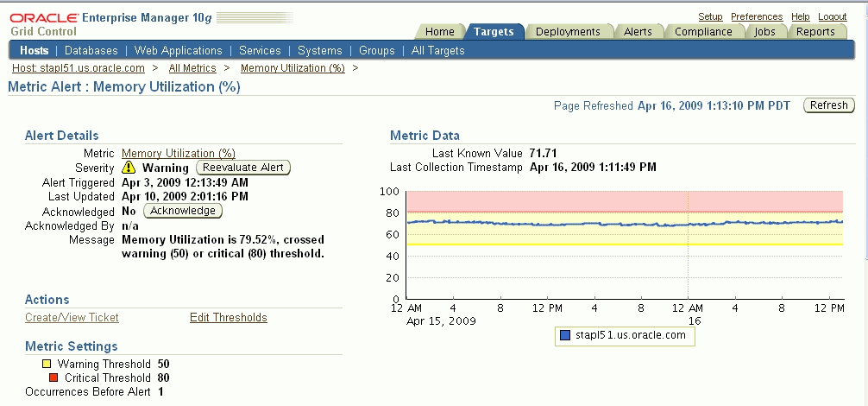Viewport: 868px width, 406px height.
Task: Switch to the Deployments tab
Action: pyautogui.click(x=568, y=32)
